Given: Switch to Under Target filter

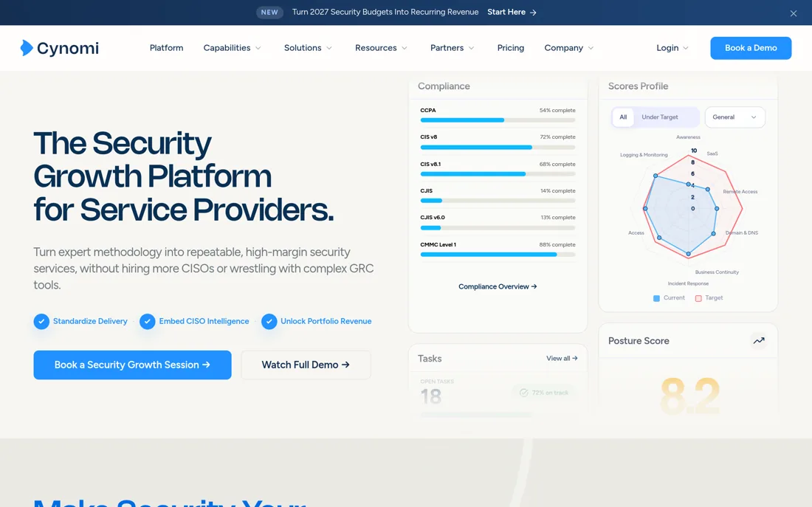Looking at the screenshot, I should tap(660, 117).
